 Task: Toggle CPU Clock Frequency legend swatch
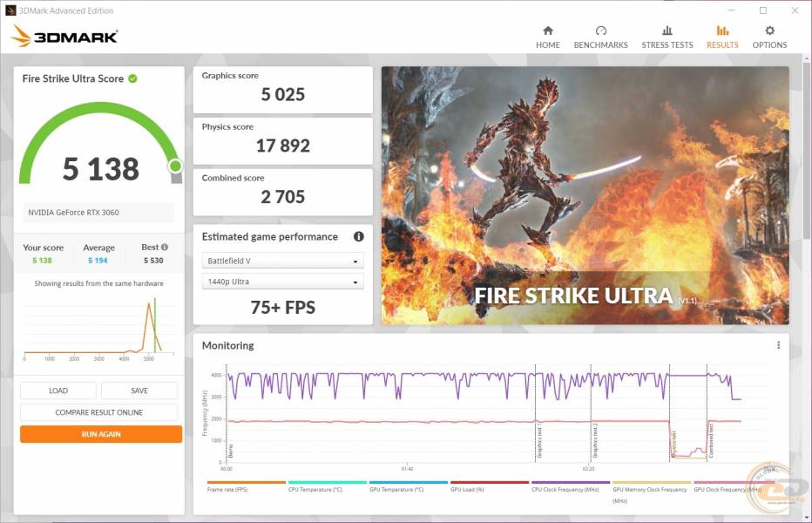[571, 482]
